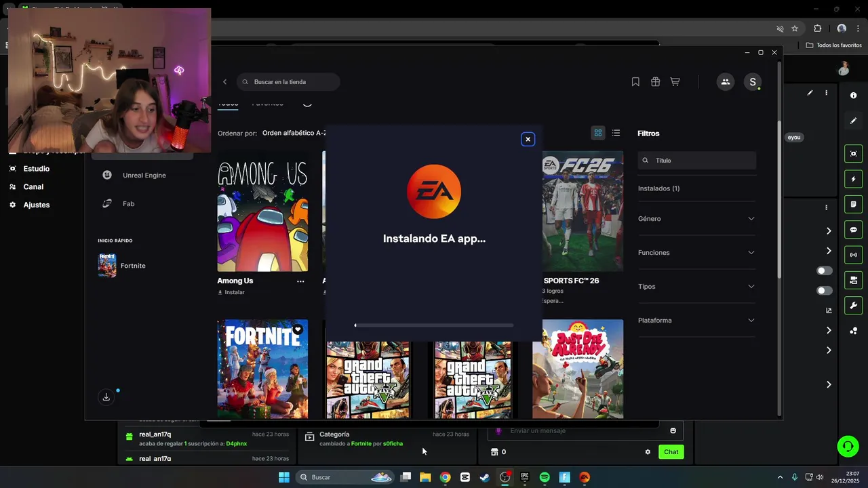Click Instalar under Among Us
The width and height of the screenshot is (868, 488).
coord(231,292)
